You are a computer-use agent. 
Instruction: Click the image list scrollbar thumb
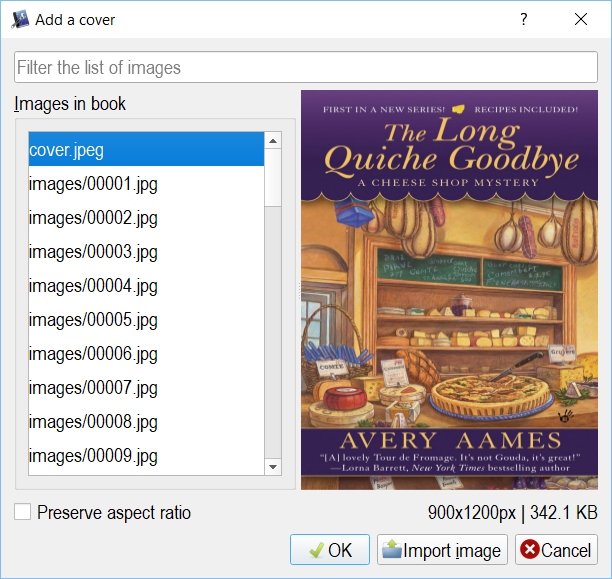(x=273, y=177)
